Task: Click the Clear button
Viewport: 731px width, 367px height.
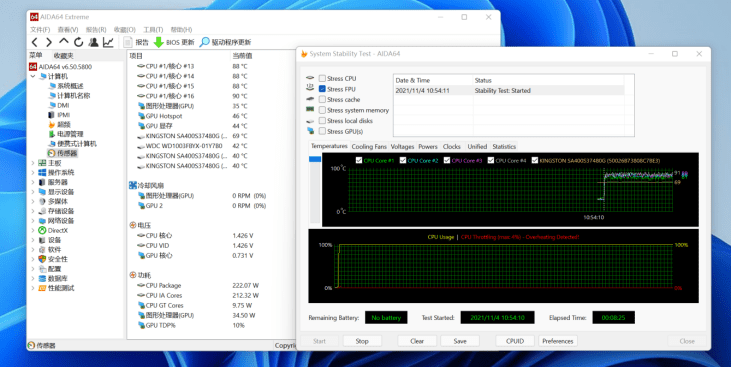Action: 417,341
